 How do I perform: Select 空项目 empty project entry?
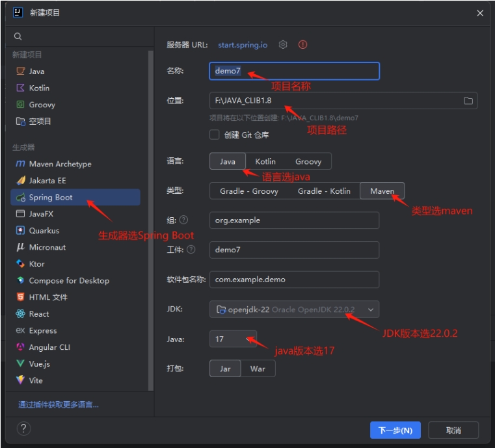[x=75, y=122]
